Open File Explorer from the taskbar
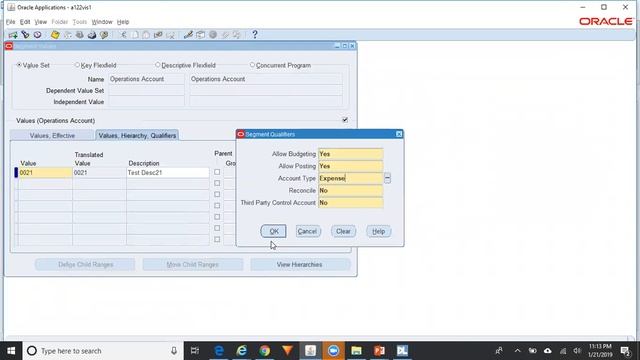Viewport: 640px width, 360px height. point(356,351)
